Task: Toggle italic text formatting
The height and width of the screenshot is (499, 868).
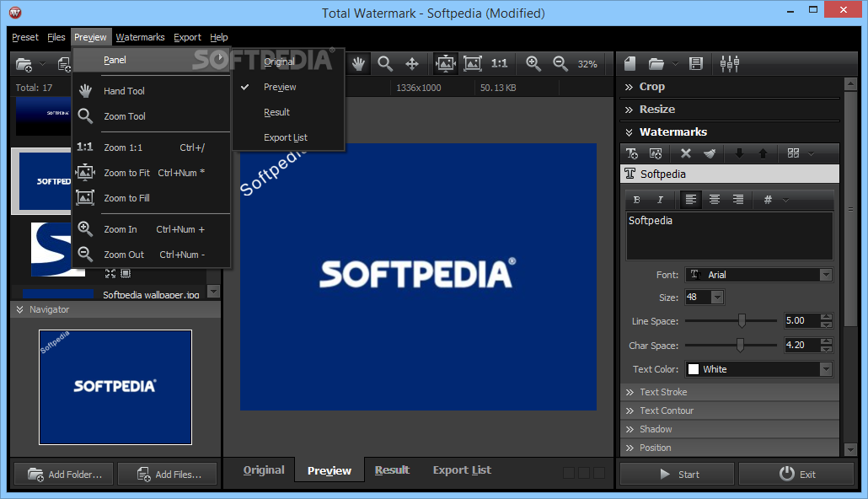Action: (660, 200)
